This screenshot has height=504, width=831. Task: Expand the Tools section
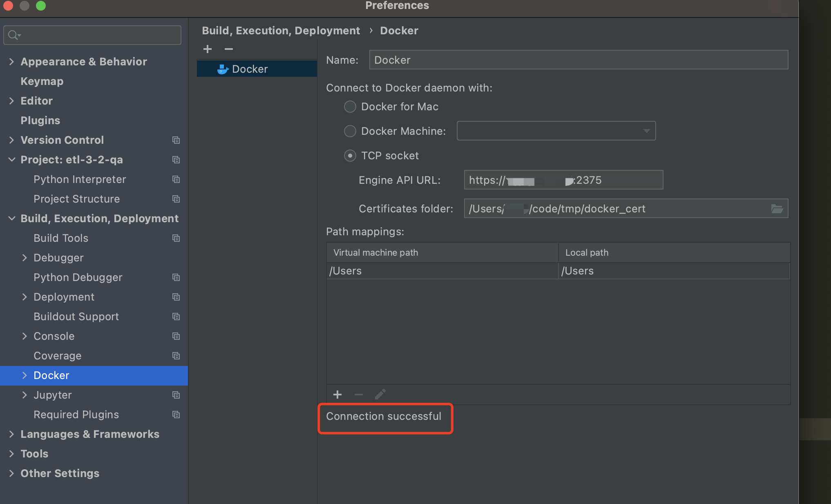11,454
